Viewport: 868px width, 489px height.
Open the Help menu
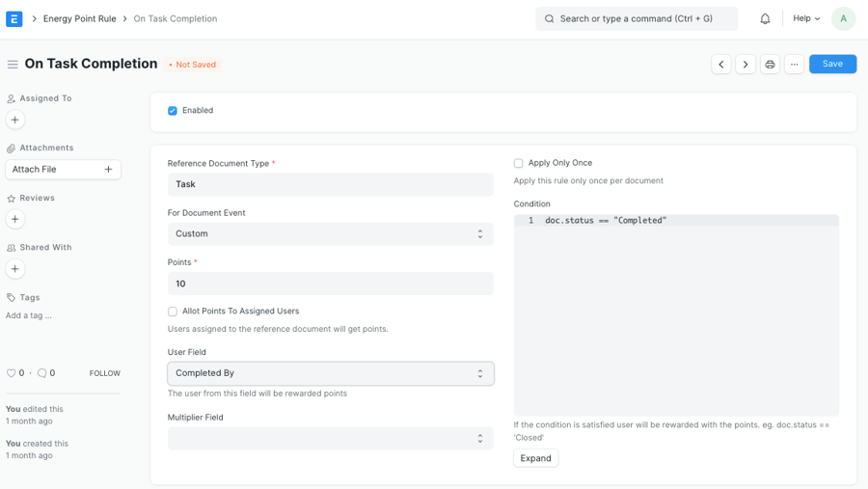click(806, 18)
